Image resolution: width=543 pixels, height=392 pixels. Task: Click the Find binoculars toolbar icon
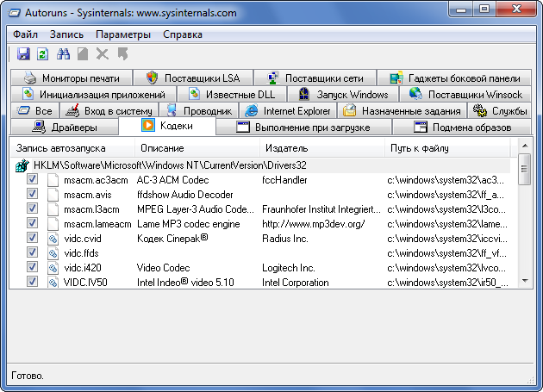63,54
